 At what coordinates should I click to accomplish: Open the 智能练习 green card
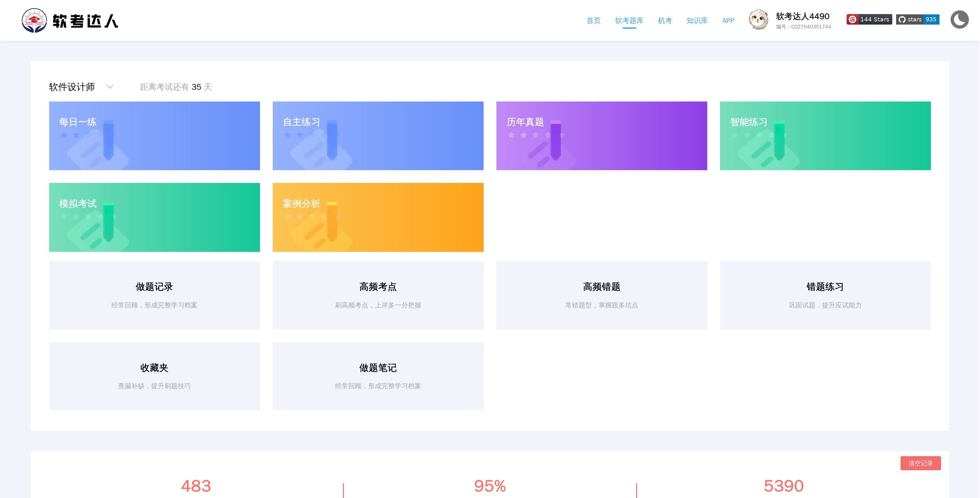pyautogui.click(x=825, y=136)
